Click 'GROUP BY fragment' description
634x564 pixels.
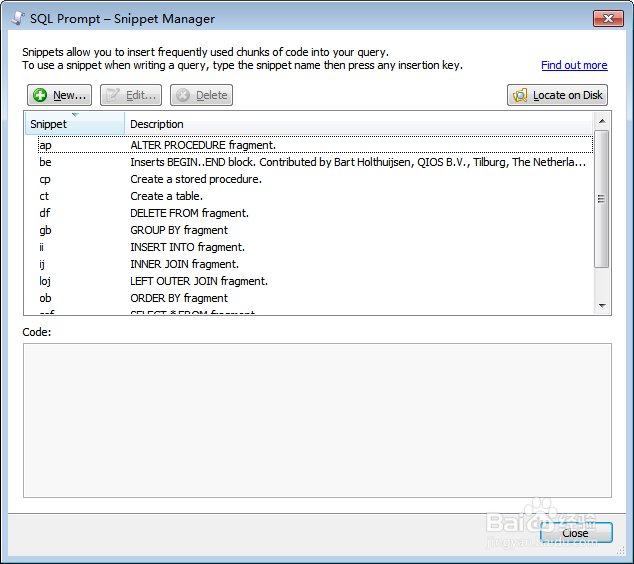[x=179, y=230]
